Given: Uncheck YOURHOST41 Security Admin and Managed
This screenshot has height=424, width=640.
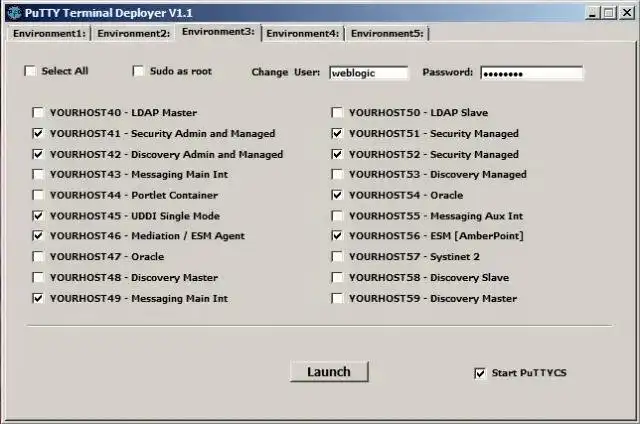Looking at the screenshot, I should [x=38, y=133].
